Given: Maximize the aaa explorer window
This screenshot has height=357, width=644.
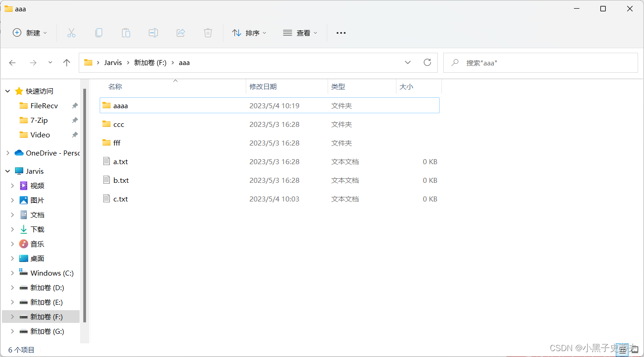Looking at the screenshot, I should [x=603, y=9].
